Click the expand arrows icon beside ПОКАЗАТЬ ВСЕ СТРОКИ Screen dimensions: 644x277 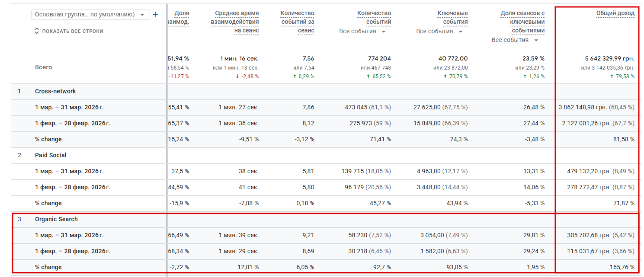[x=37, y=31]
